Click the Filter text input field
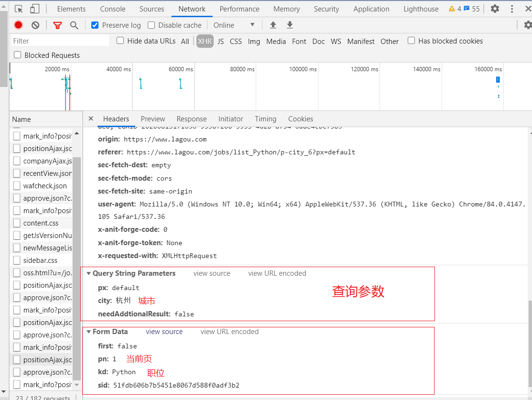The height and width of the screenshot is (400, 532). click(x=60, y=41)
